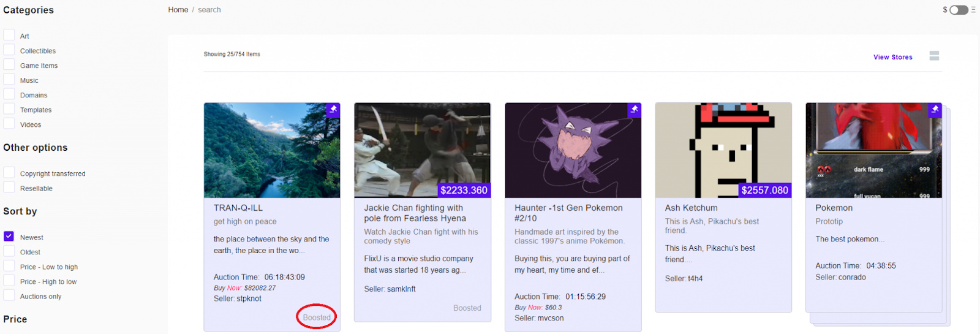Click 'The best pokemon...' description
Image resolution: width=980 pixels, height=334 pixels.
click(850, 239)
